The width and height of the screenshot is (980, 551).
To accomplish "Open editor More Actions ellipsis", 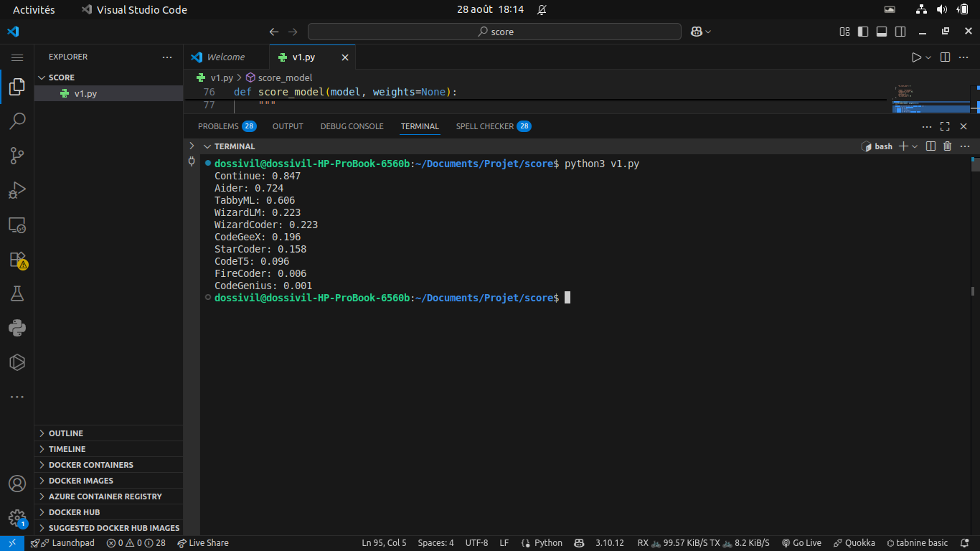I will coord(963,57).
